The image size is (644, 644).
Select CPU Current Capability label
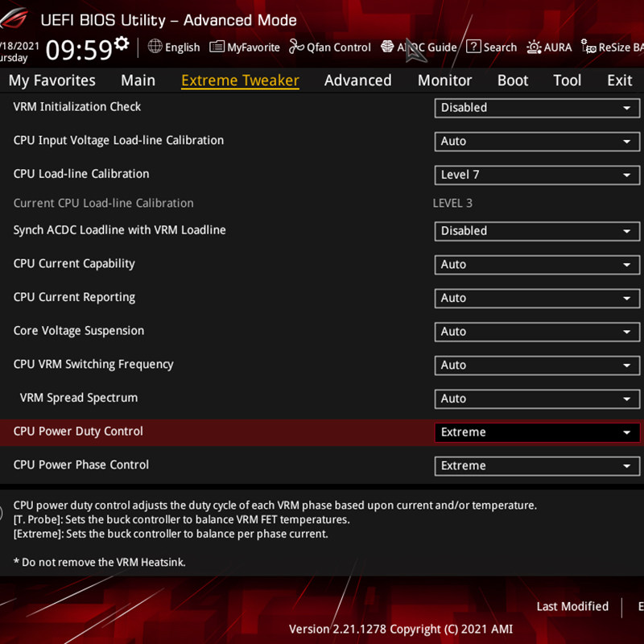pos(74,264)
